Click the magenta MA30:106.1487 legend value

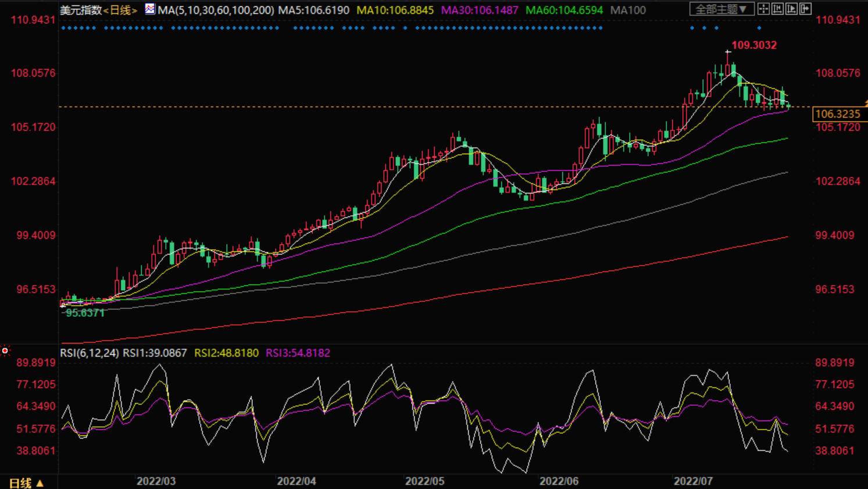480,10
